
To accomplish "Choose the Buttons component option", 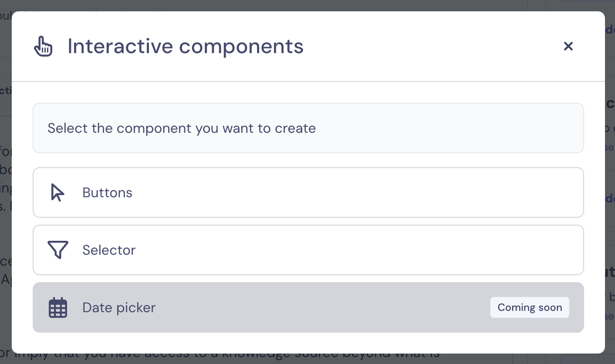I will (308, 192).
